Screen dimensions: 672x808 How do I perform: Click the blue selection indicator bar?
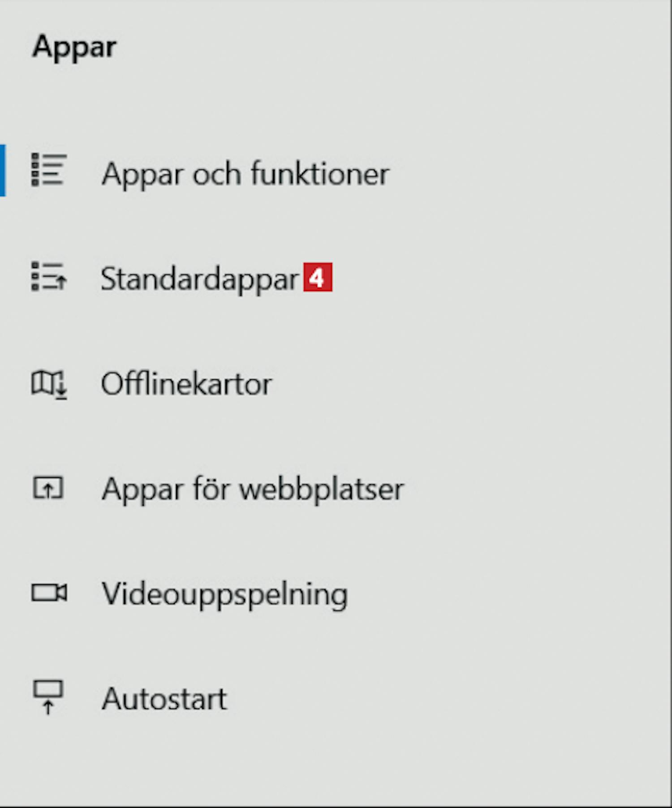tap(3, 170)
